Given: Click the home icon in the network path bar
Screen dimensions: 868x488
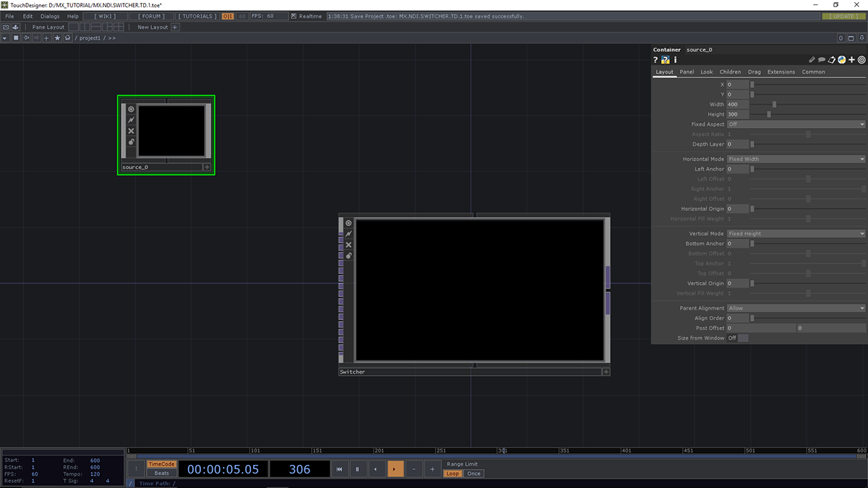Looking at the screenshot, I should (x=67, y=38).
